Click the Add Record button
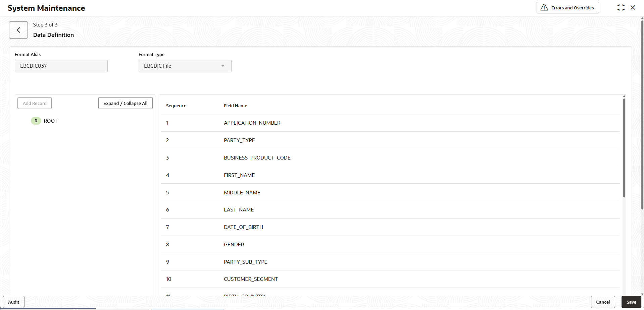The height and width of the screenshot is (310, 644). tap(35, 103)
